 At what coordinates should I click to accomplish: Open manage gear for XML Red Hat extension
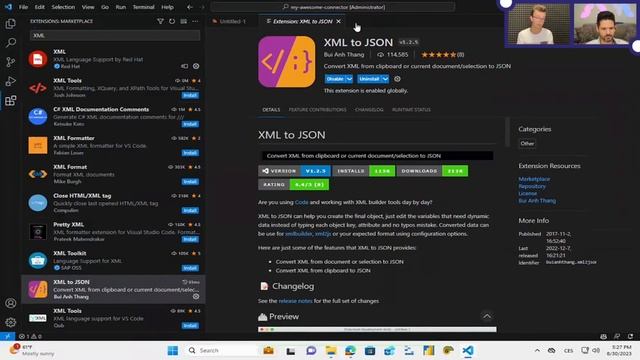[x=196, y=66]
